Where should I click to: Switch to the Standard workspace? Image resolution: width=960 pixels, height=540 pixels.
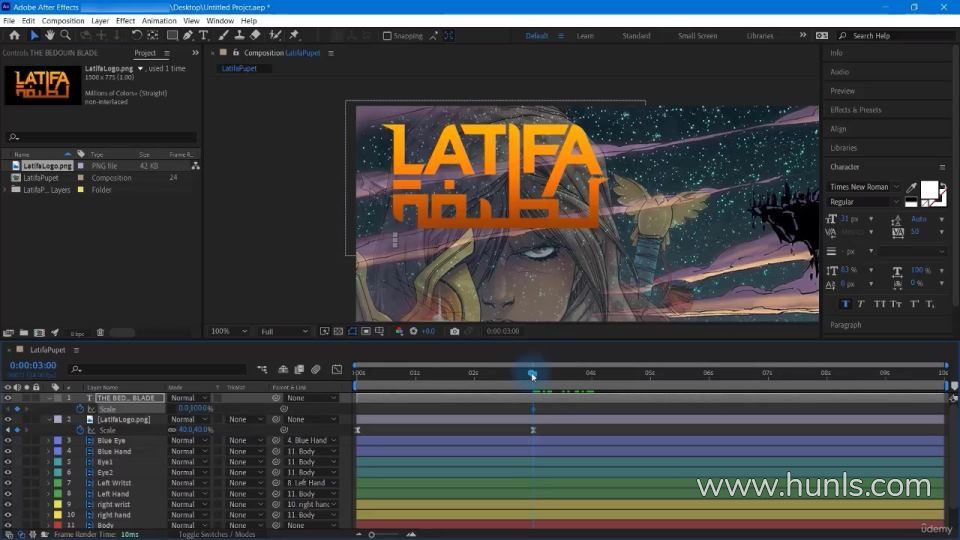pos(636,36)
